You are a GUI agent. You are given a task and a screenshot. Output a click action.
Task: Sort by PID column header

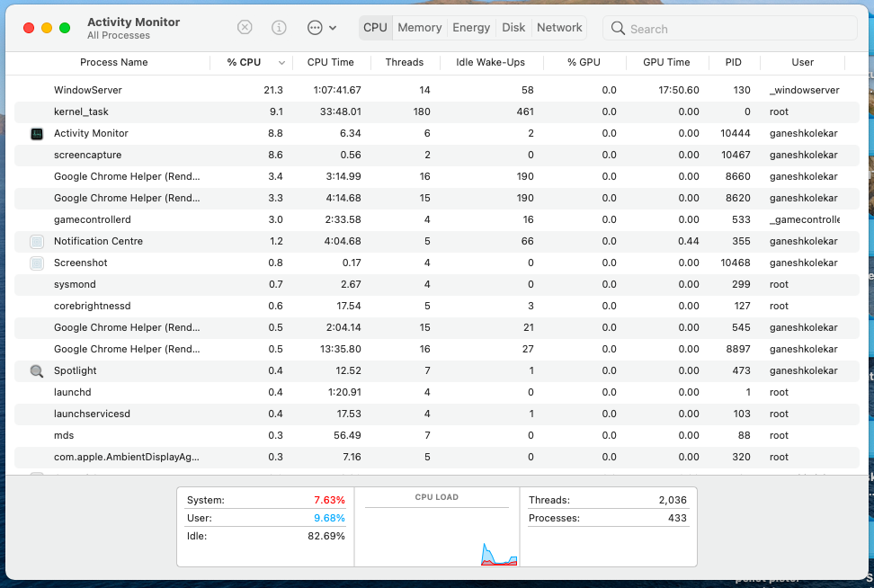pos(734,62)
